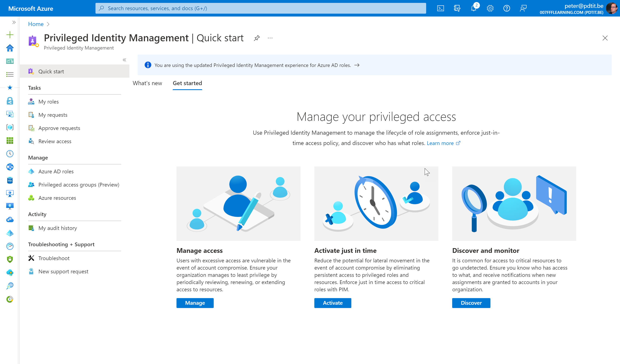Click the Home breadcrumb link

coord(36,24)
